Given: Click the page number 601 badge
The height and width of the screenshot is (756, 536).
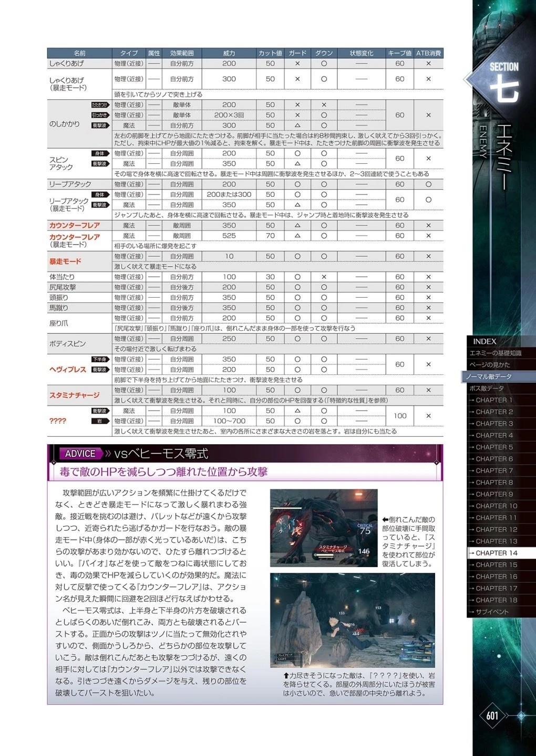Looking at the screenshot, I should (x=492, y=716).
